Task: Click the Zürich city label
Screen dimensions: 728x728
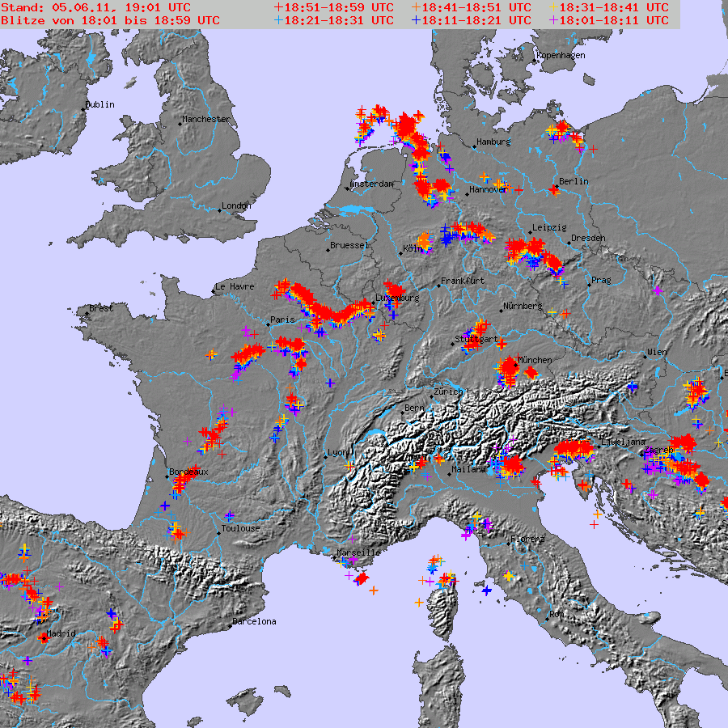Action: pos(448,392)
